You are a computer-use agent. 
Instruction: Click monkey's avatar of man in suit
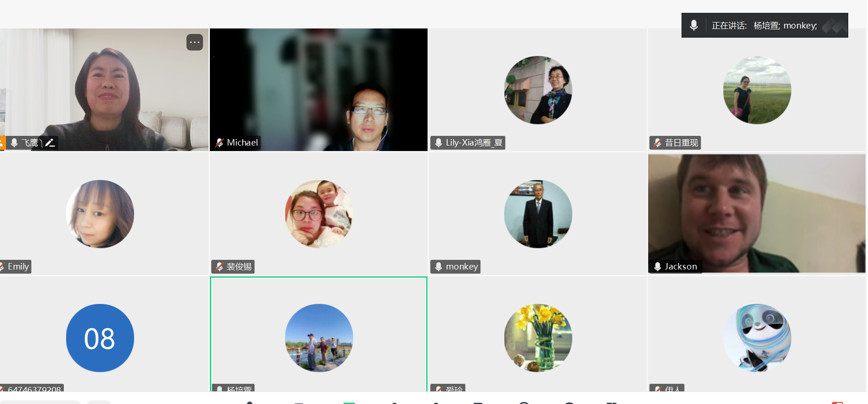coord(538,214)
